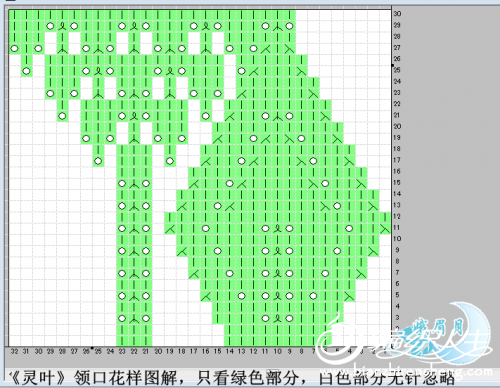Click the decrease symbol at column 1, row 11
The height and width of the screenshot is (388, 500).
[385, 229]
